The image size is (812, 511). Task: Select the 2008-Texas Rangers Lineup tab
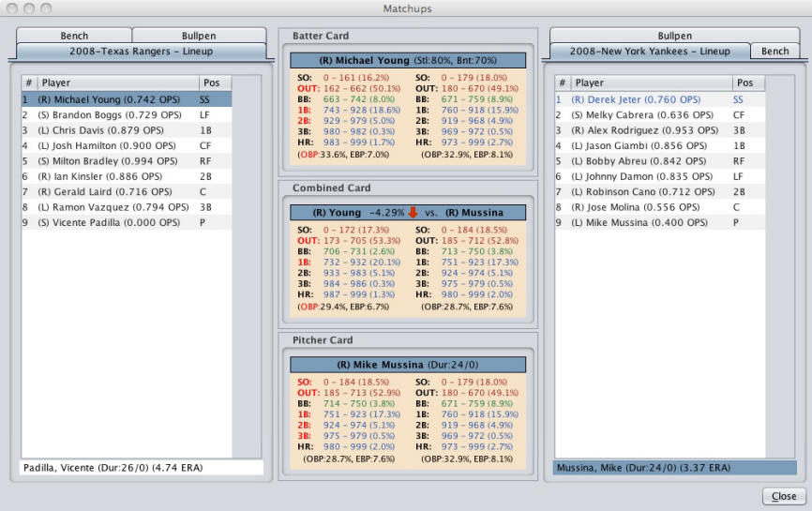(x=141, y=52)
